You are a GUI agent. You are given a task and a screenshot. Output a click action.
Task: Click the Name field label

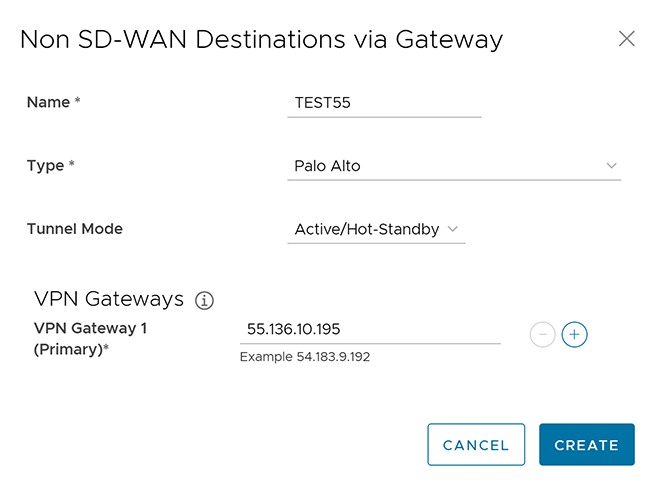click(x=48, y=102)
